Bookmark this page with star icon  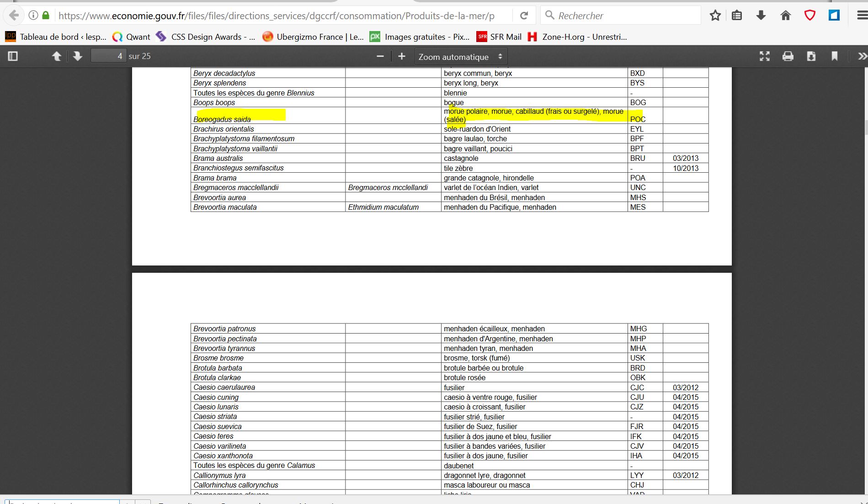[715, 16]
